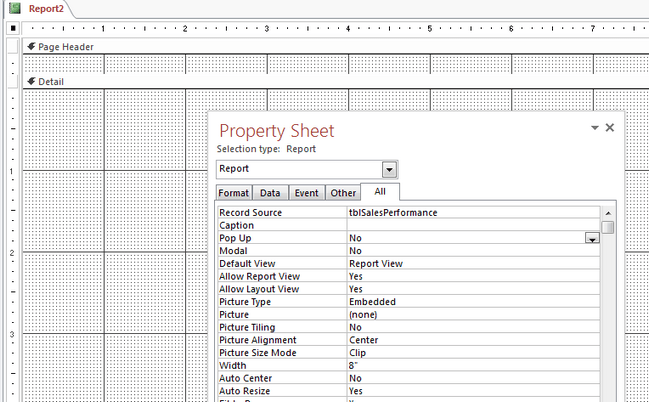
Task: Switch to the Data tab
Action: [x=270, y=193]
